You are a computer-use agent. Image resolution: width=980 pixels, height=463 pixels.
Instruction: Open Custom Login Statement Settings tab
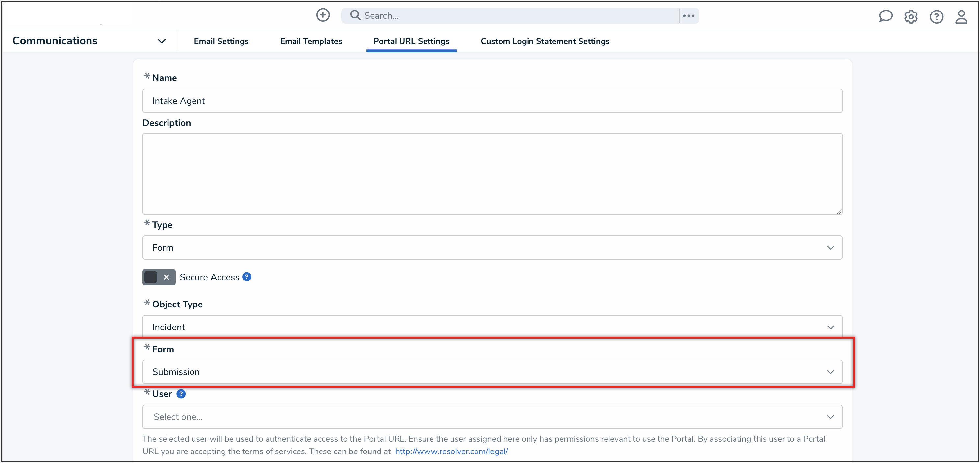pyautogui.click(x=545, y=41)
